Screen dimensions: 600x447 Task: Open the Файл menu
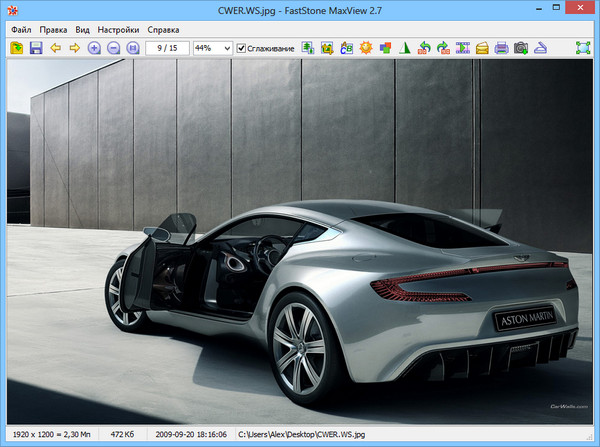click(21, 29)
